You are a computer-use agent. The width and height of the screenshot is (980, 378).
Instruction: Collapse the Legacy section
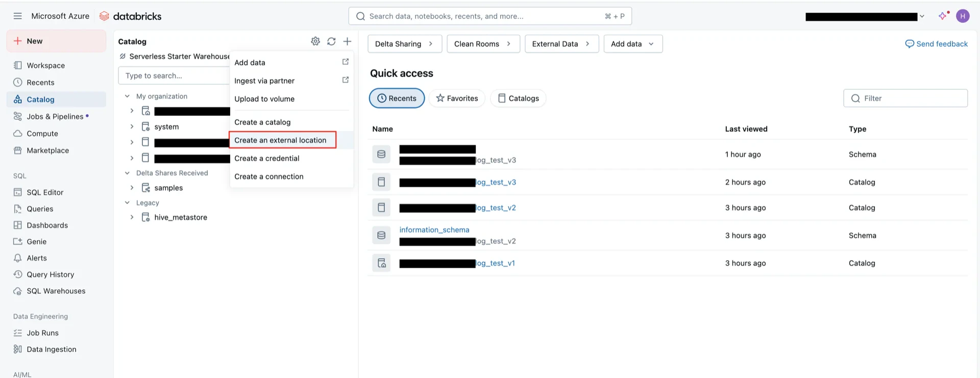pos(127,203)
